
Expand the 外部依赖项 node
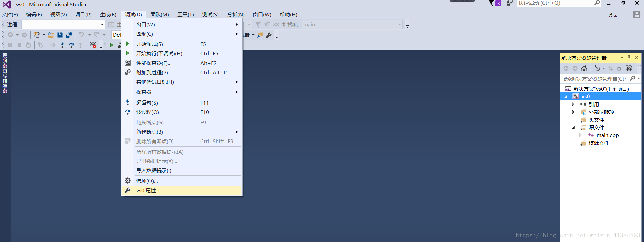(x=573, y=112)
